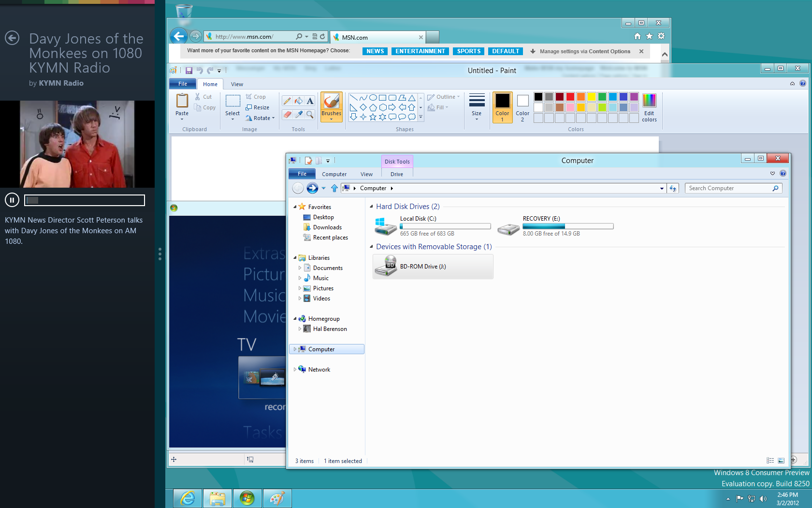Select the Fill with color bucket tool
The image size is (812, 508).
pyautogui.click(x=299, y=101)
